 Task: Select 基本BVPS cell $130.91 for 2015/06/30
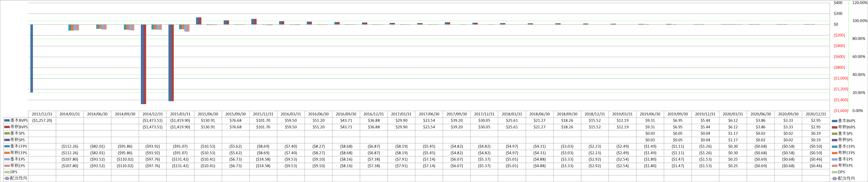tap(208, 120)
